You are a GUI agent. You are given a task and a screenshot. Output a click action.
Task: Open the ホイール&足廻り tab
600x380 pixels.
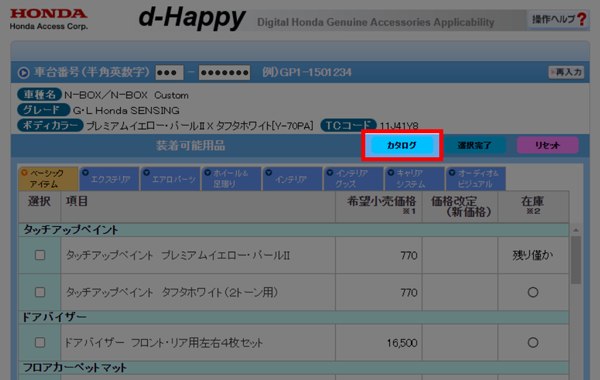(x=232, y=179)
